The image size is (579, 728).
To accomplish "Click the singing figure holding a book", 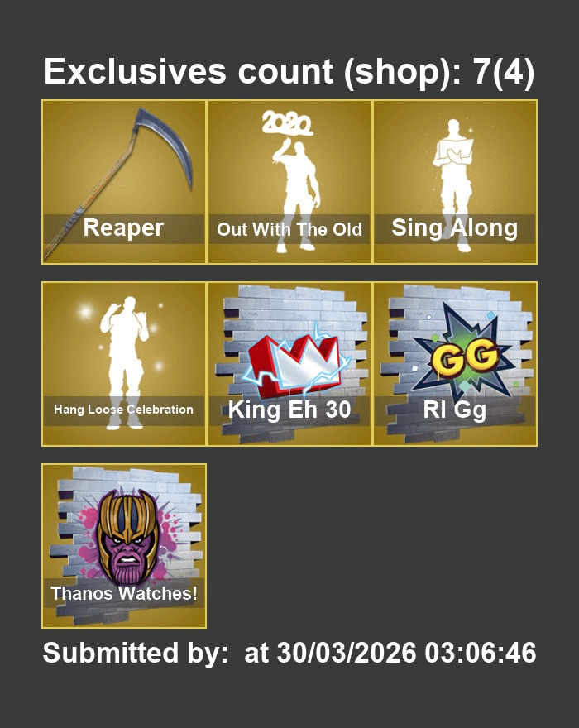I will [x=452, y=184].
